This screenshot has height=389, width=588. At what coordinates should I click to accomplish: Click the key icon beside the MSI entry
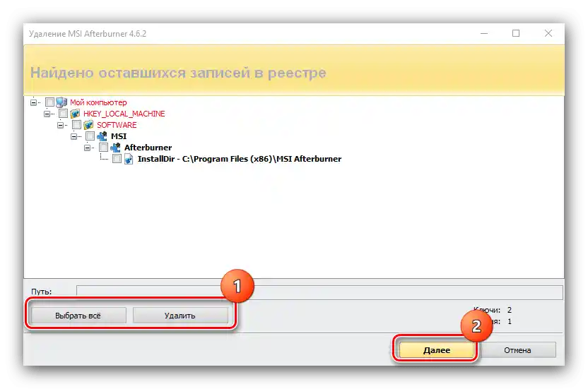click(102, 136)
